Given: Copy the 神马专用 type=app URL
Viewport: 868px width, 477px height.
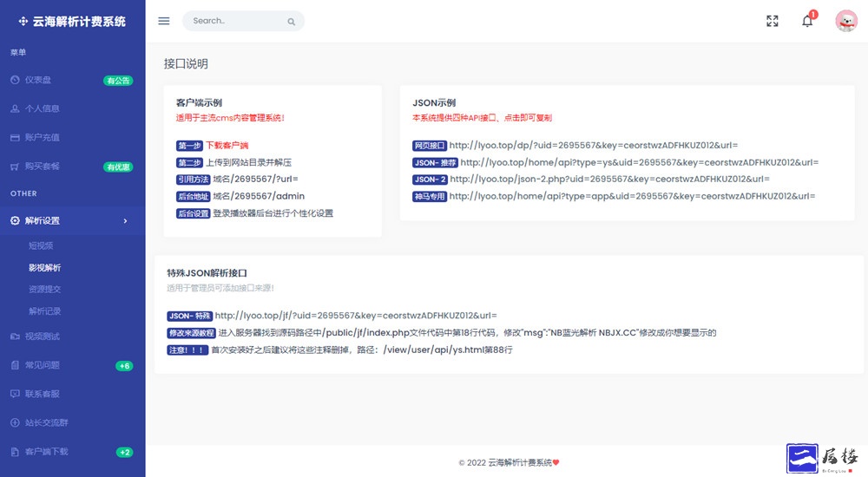Looking at the screenshot, I should (632, 196).
